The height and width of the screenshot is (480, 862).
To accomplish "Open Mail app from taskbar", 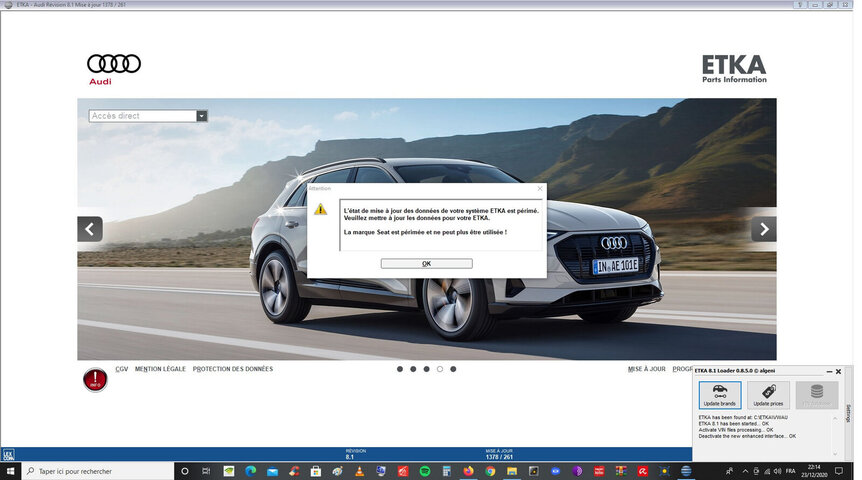I will 272,471.
